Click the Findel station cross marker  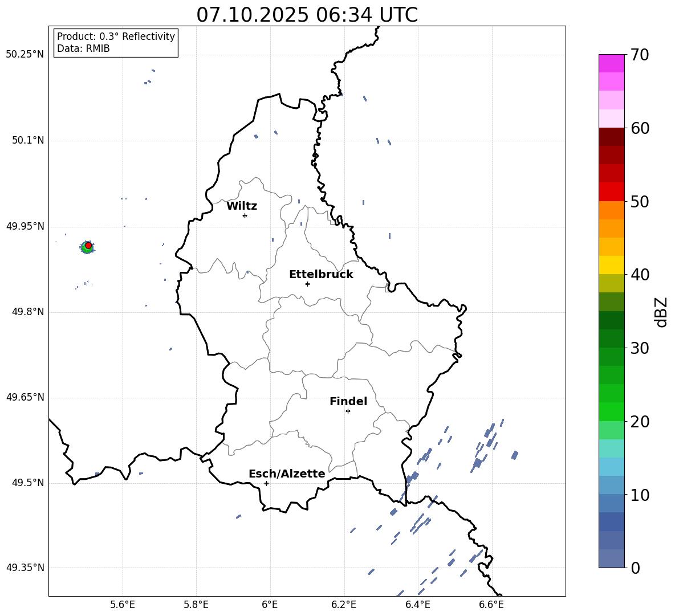pyautogui.click(x=348, y=411)
